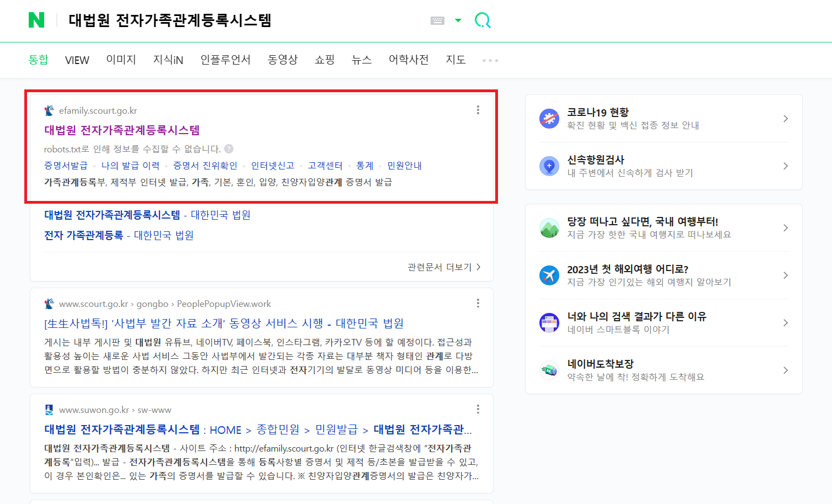Open 너와 나의 검색 결과가 다른 이유
Screen dimensions: 832x504
(664, 323)
